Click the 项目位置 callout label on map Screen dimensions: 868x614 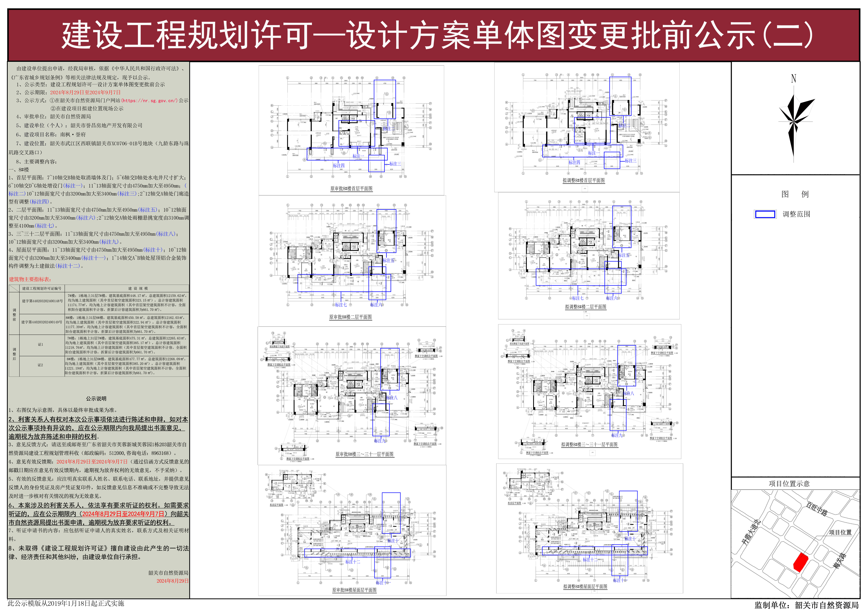coord(840,532)
